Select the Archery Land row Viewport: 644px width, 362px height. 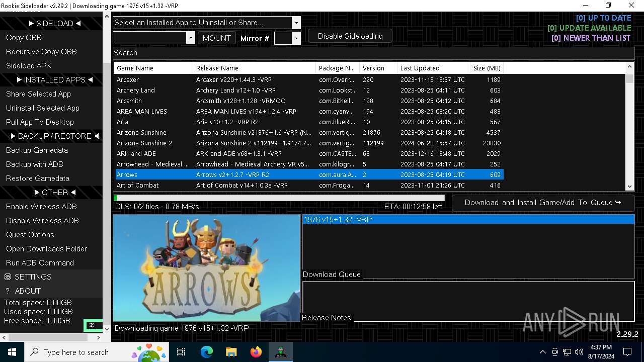309,90
